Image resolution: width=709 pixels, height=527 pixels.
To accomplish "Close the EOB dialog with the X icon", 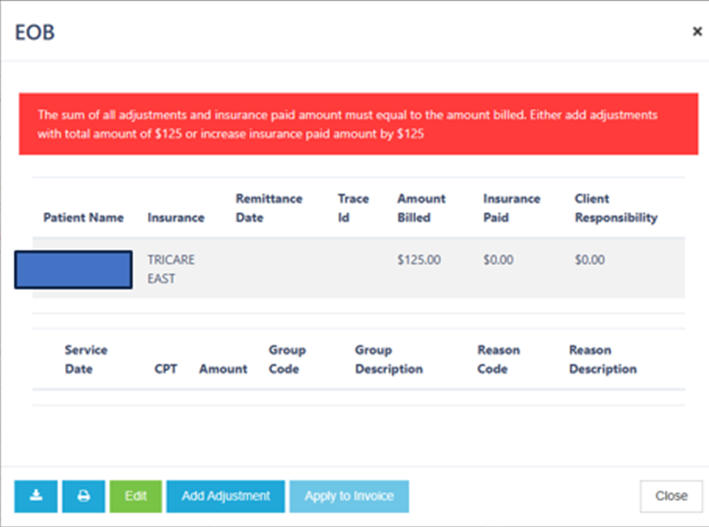I will (697, 32).
